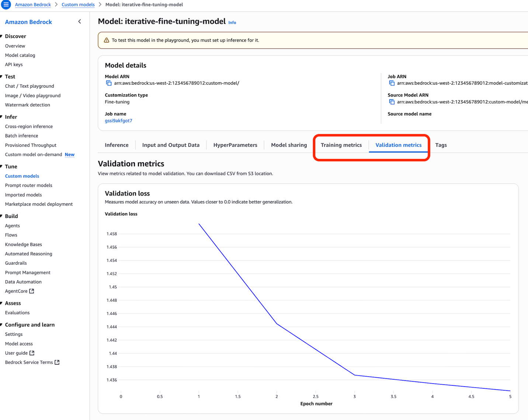Go to Custom models breadcrumb

[x=78, y=4]
